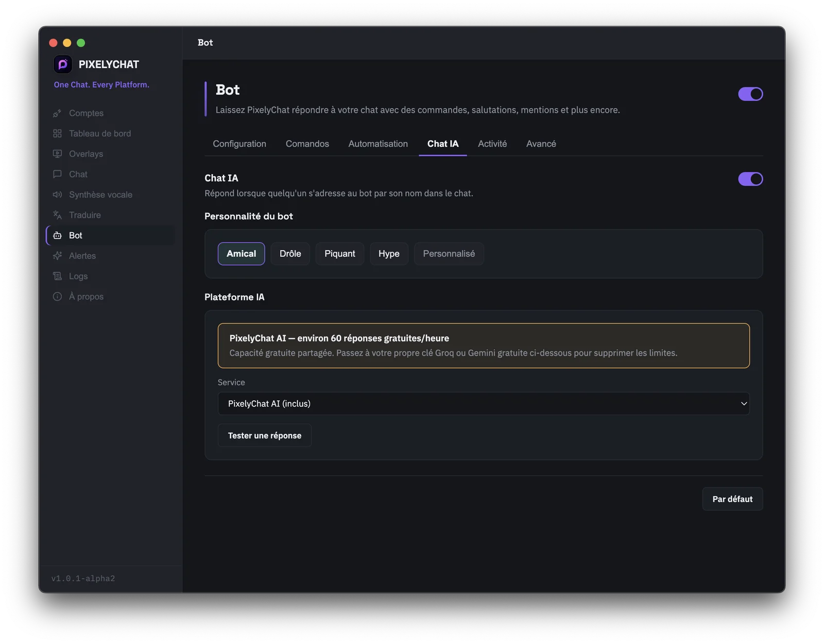
Task: Go to Synthèse vocale page
Action: pyautogui.click(x=110, y=195)
